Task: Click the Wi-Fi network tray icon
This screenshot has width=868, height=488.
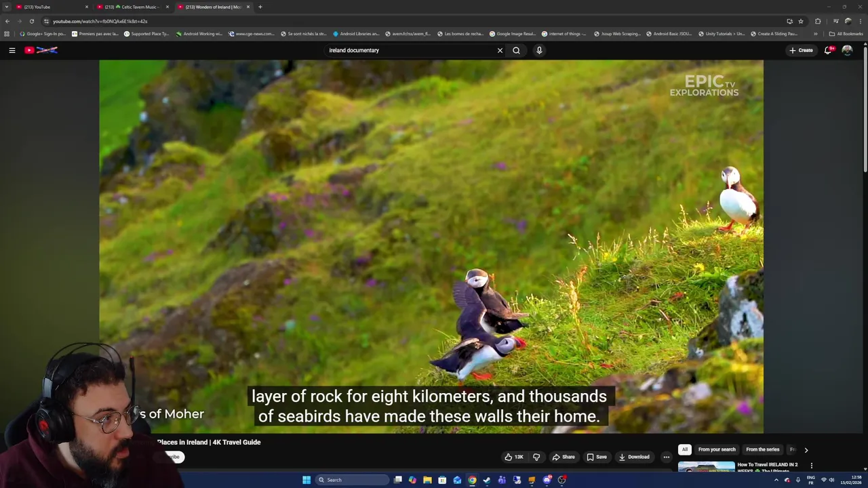Action: point(824,480)
